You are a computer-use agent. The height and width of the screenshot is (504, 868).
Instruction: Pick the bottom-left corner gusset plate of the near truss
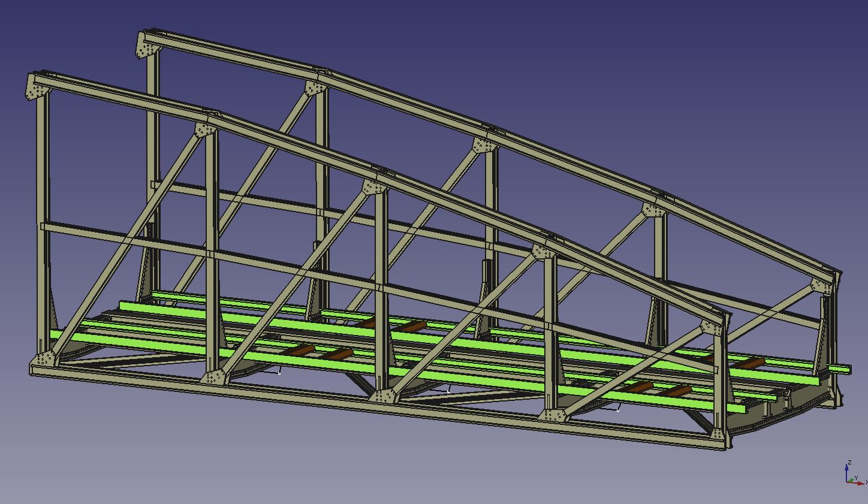pyautogui.click(x=44, y=360)
